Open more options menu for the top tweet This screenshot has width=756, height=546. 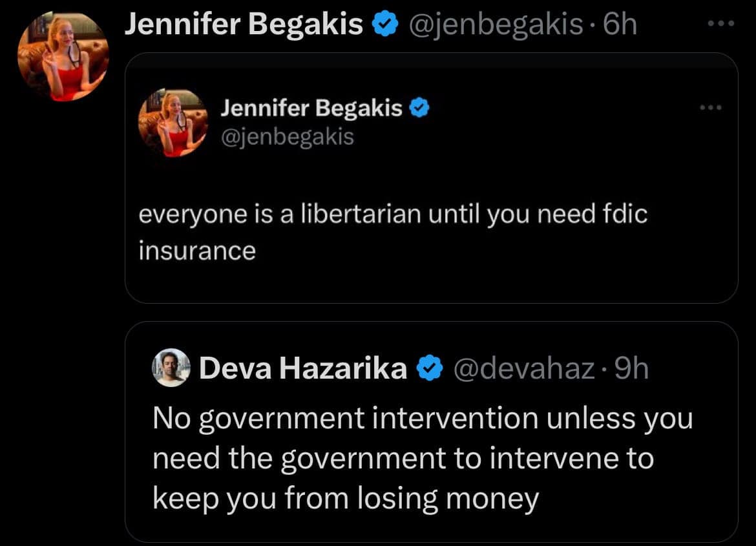click(720, 24)
